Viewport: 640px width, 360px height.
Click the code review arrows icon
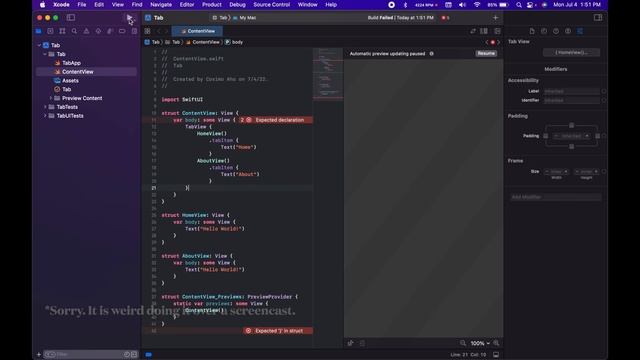pyautogui.click(x=473, y=31)
